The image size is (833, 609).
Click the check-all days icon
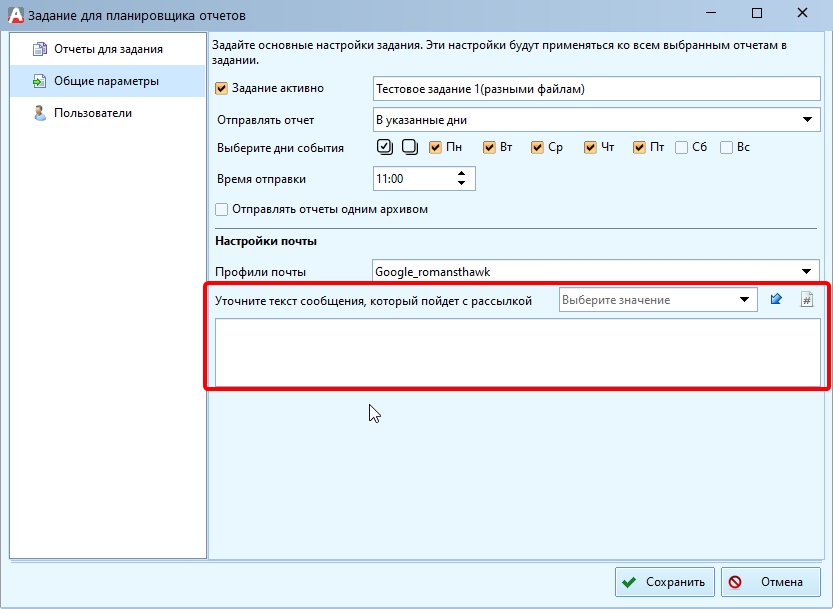(385, 147)
